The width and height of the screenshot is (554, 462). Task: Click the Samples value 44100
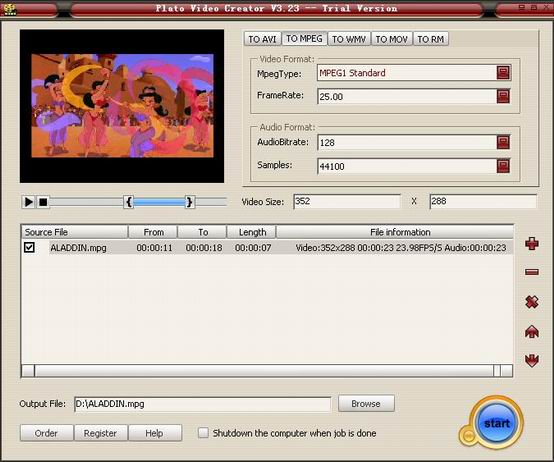(332, 166)
